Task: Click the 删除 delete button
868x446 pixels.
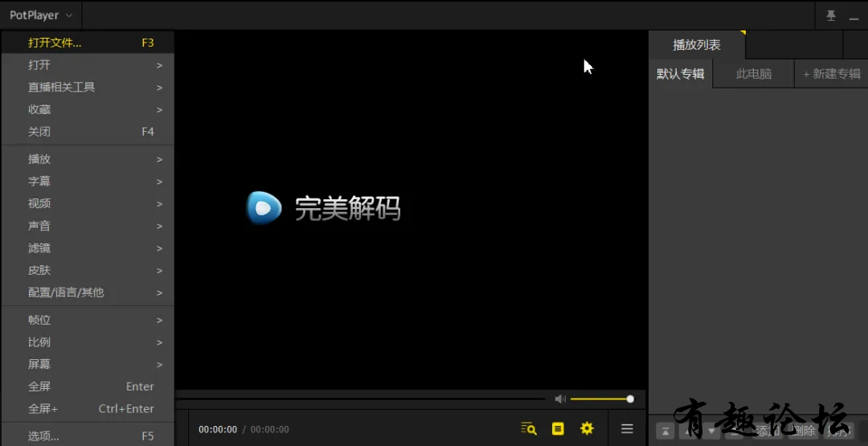Action: tap(802, 431)
